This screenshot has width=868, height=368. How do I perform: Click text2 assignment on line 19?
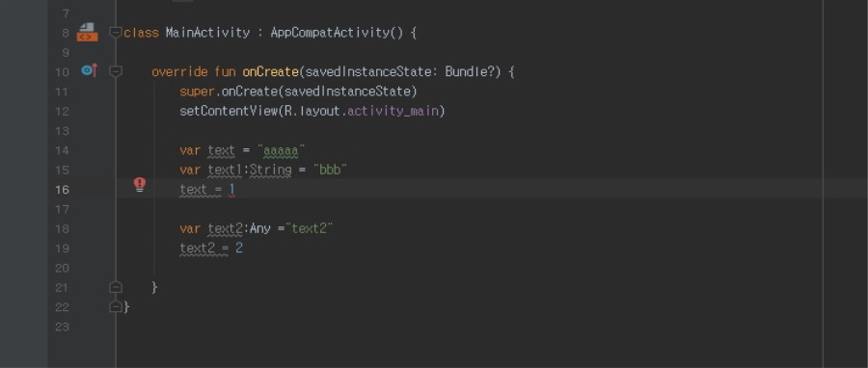(x=197, y=249)
